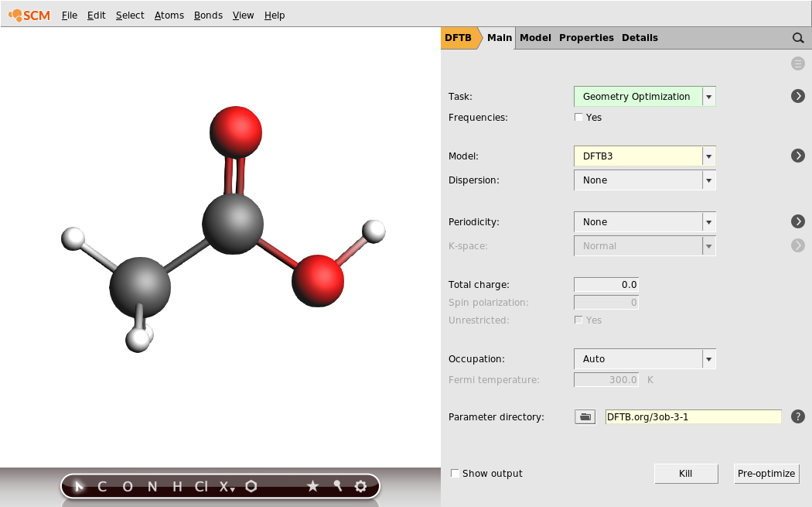This screenshot has width=812, height=507.
Task: Open Model details arrow button
Action: 798,156
